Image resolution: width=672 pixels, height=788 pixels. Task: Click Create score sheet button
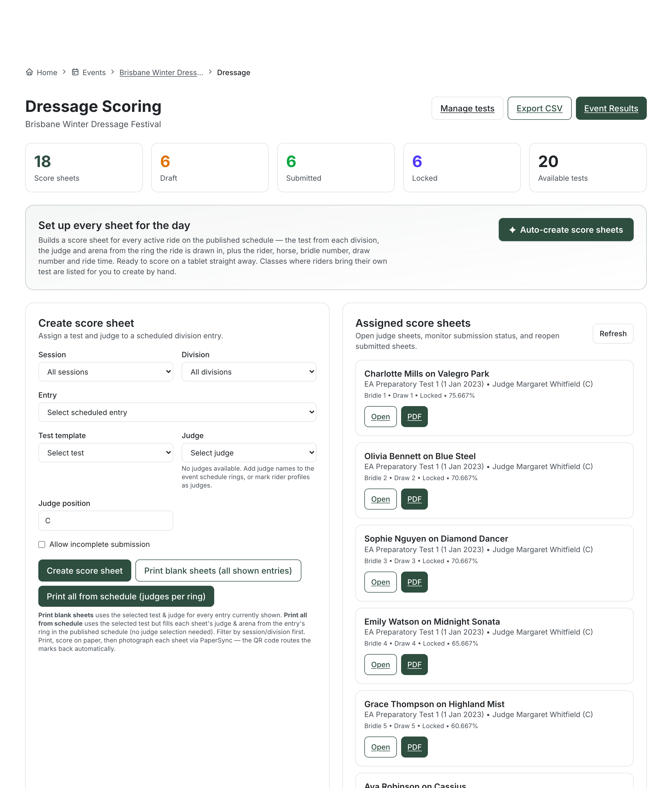pos(85,571)
